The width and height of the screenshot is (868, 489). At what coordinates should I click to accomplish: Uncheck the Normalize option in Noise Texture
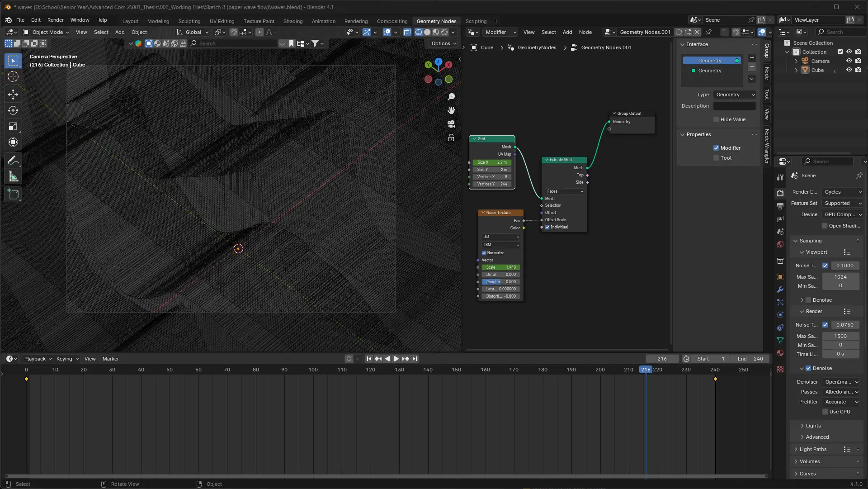484,253
